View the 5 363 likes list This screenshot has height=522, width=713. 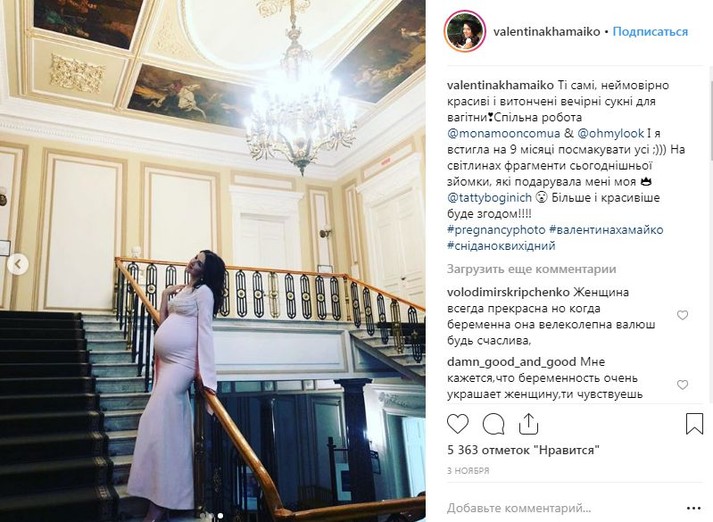pos(523,450)
